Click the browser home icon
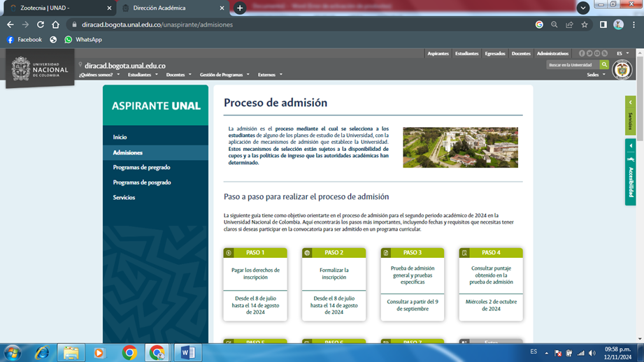Image resolution: width=644 pixels, height=362 pixels. point(56,24)
